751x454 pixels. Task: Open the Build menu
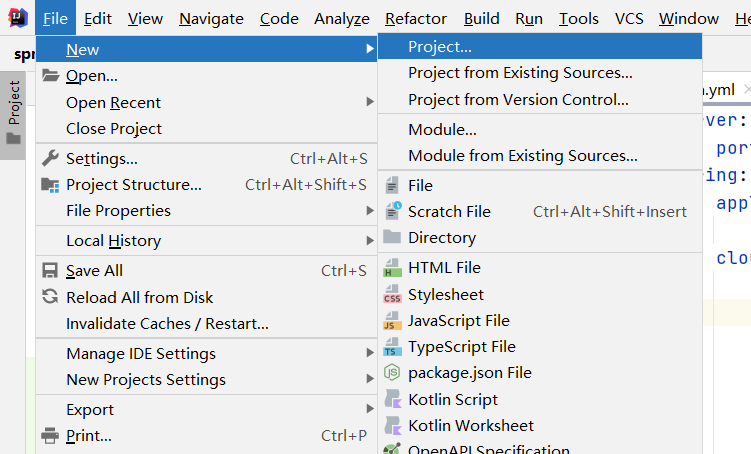tap(481, 18)
